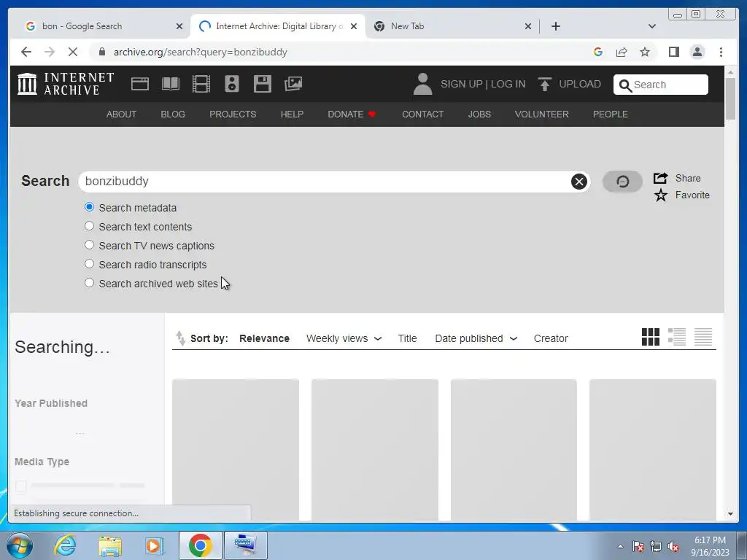
Task: Switch to bon - Google Search tab
Action: click(x=104, y=26)
